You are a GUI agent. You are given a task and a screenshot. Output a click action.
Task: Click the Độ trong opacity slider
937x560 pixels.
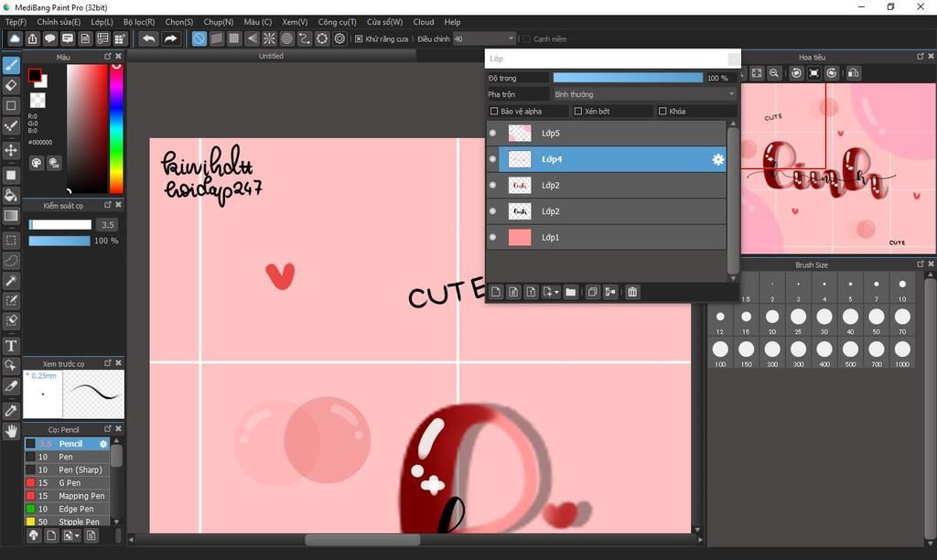pyautogui.click(x=628, y=78)
